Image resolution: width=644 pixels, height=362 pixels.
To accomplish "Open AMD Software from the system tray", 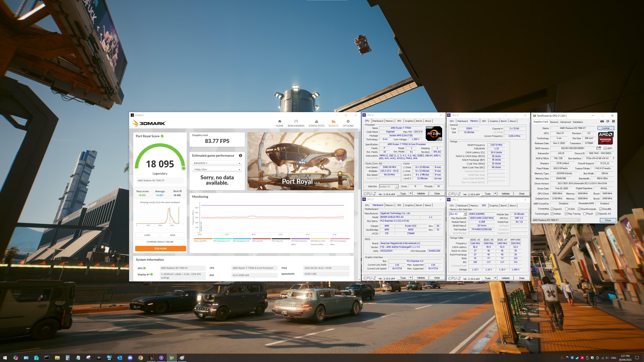I will (582, 358).
